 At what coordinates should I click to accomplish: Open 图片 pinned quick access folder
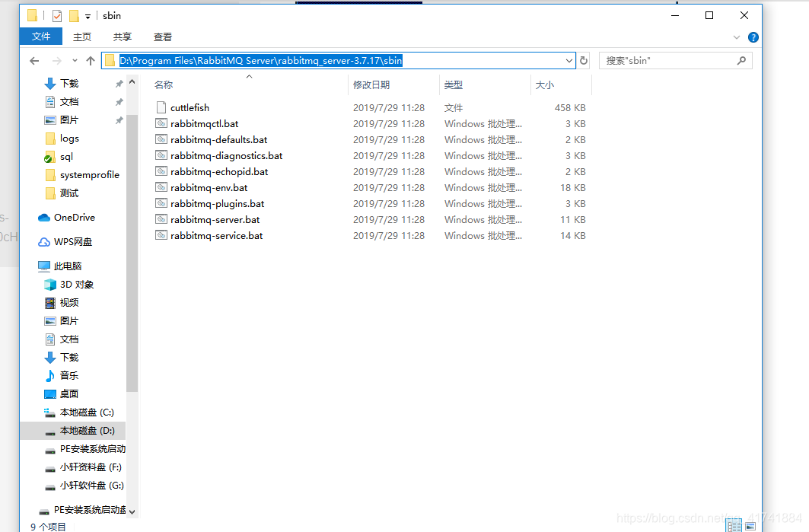[x=69, y=120]
